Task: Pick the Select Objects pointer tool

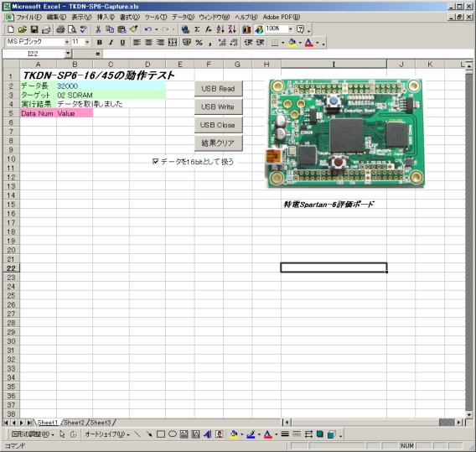Action: (62, 434)
